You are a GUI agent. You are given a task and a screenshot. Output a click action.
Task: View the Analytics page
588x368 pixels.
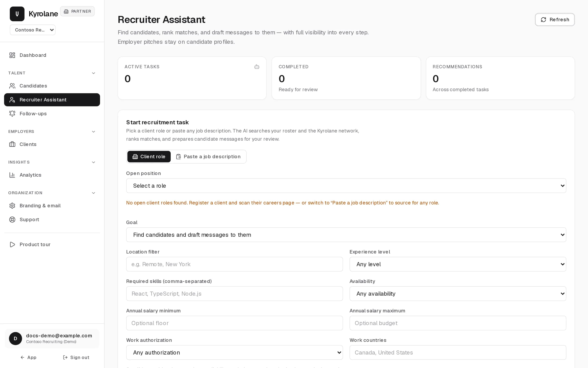coord(52,175)
